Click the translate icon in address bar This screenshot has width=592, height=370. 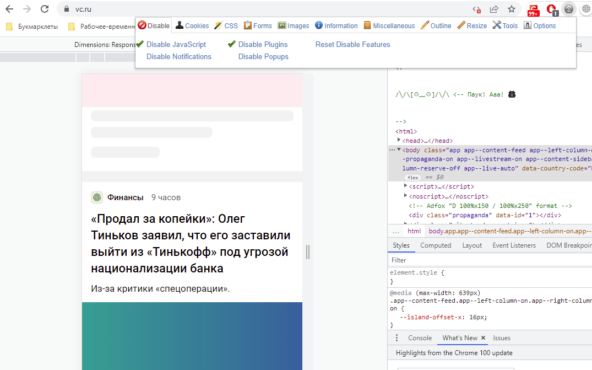pyautogui.click(x=477, y=9)
